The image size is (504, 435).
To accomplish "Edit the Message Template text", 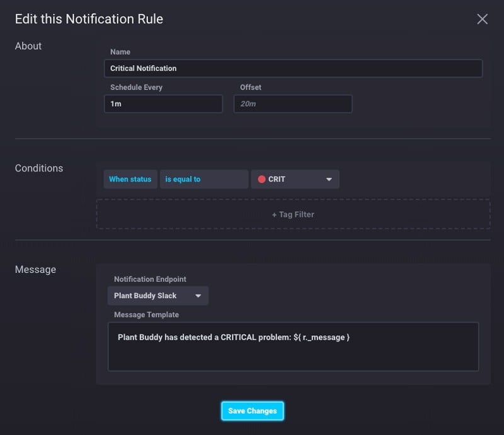I will 293,347.
